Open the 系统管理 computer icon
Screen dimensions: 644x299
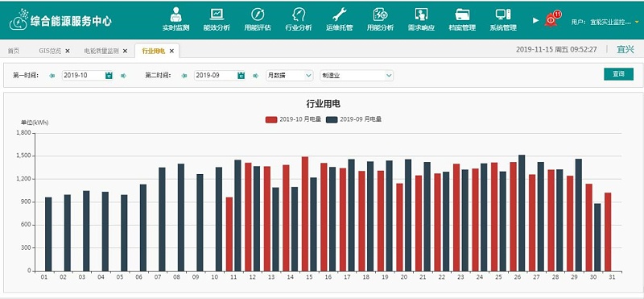pos(502,15)
